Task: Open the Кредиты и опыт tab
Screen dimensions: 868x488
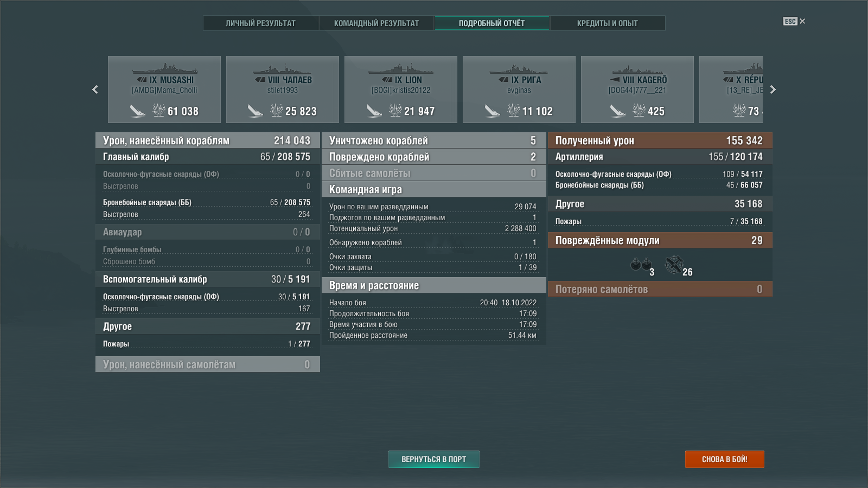Action: 607,23
